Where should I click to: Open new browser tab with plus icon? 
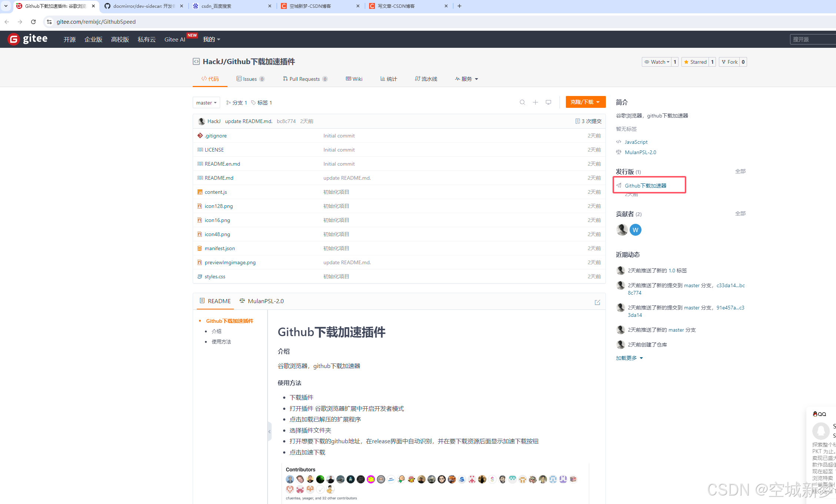(459, 6)
